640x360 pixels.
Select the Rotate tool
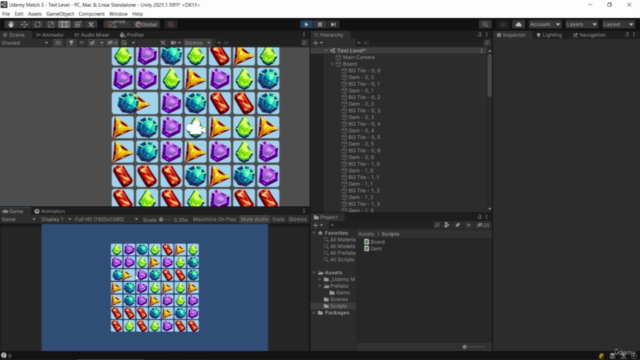pos(38,24)
